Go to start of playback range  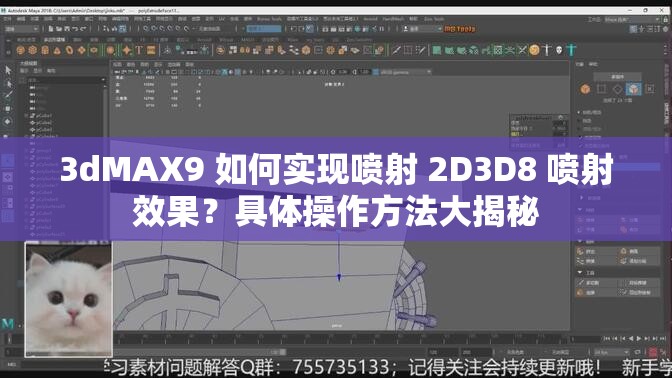point(607,339)
